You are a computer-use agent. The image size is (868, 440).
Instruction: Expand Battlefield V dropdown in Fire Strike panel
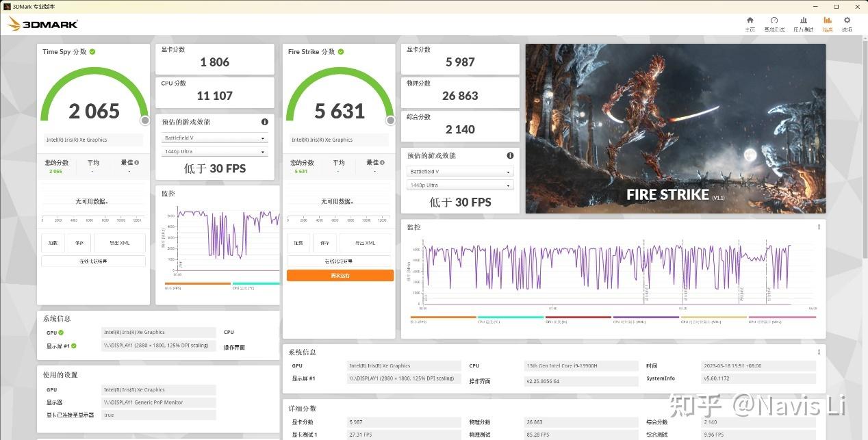460,172
